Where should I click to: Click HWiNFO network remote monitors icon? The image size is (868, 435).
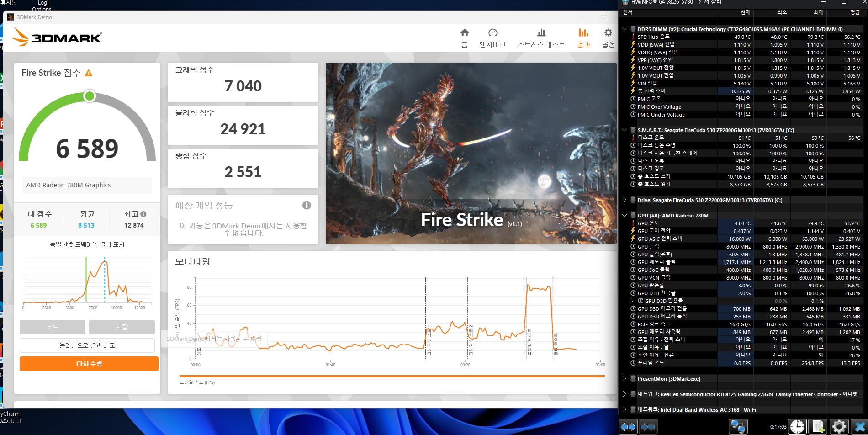point(738,427)
